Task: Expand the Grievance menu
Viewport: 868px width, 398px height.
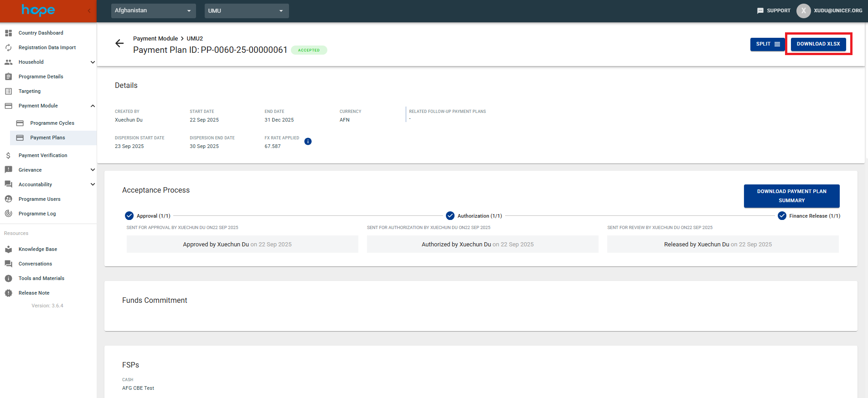Action: [93, 170]
